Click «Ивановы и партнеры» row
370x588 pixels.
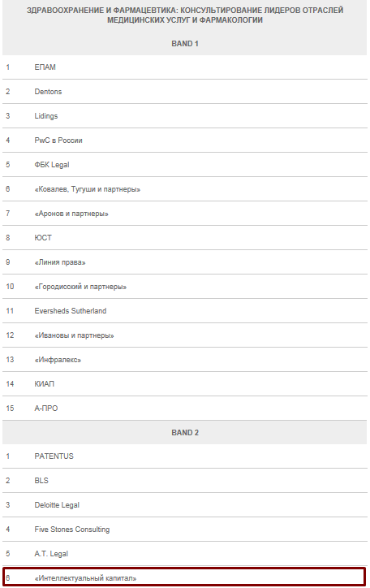click(x=185, y=335)
